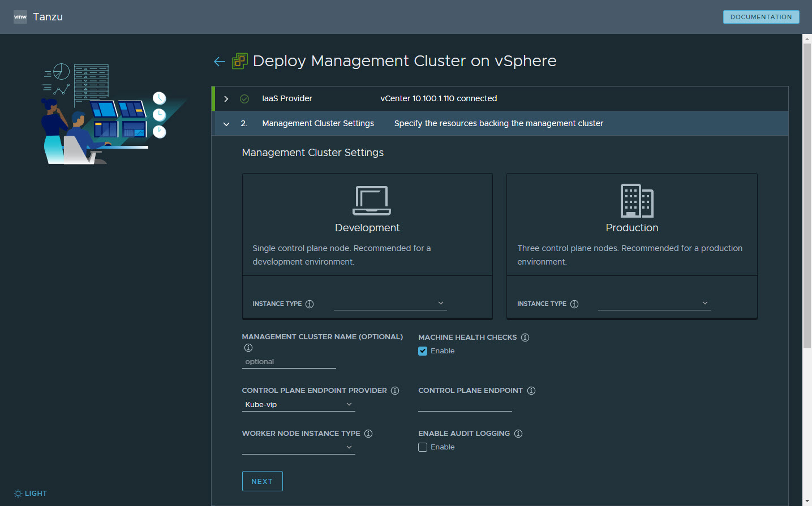This screenshot has height=506, width=812.
Task: Click the IaaS Provider step header
Action: 500,99
